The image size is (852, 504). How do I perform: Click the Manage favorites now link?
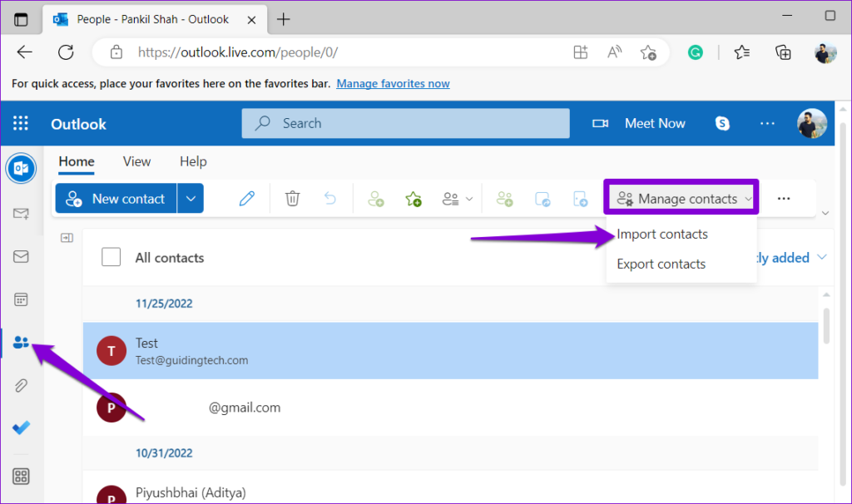(393, 83)
